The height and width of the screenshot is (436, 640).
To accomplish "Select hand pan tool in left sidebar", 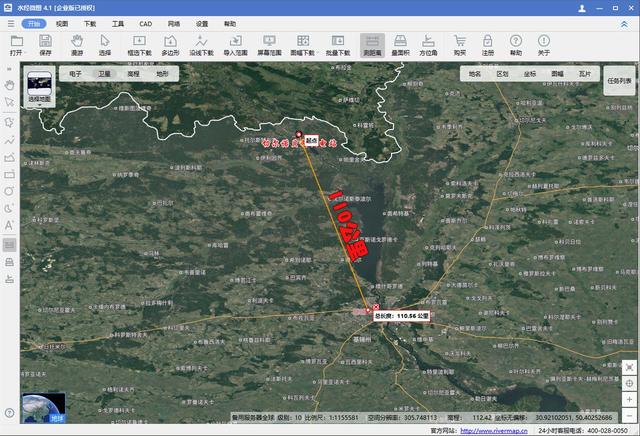I will (x=9, y=85).
